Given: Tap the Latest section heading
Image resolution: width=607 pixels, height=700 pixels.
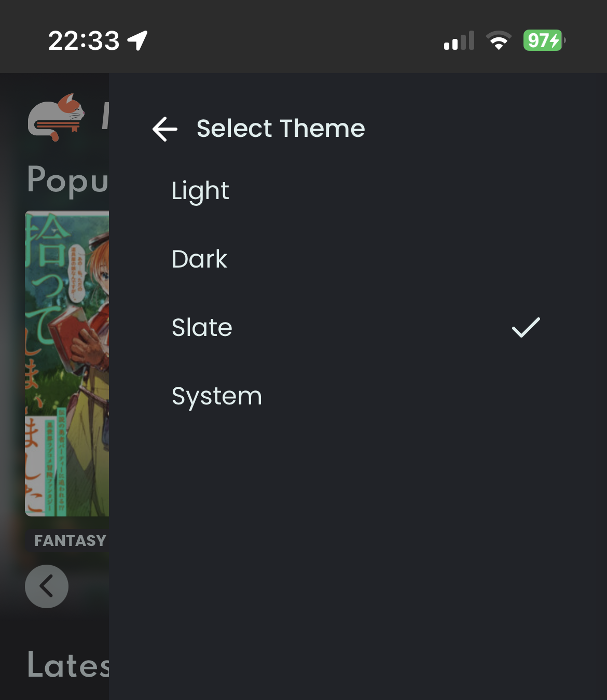Looking at the screenshot, I should [68, 665].
